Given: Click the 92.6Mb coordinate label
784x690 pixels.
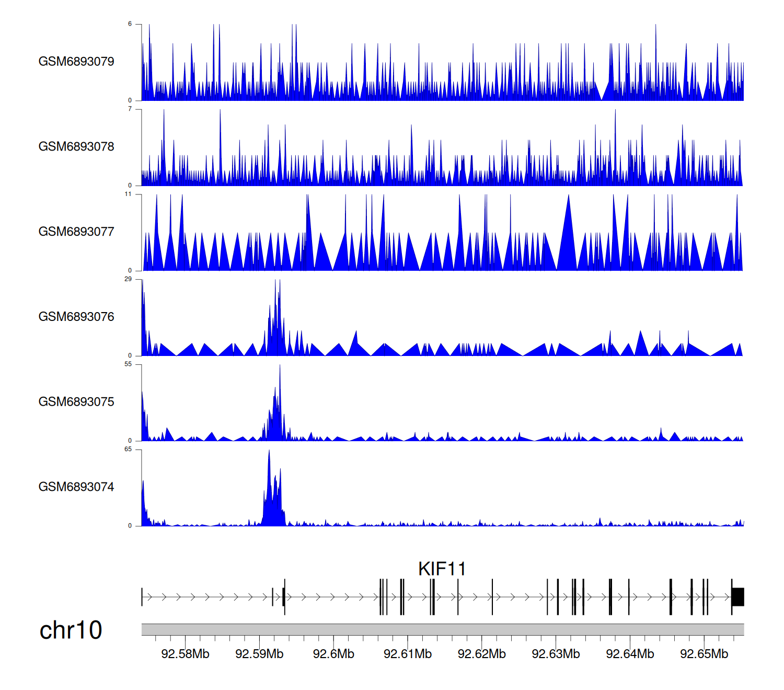Looking at the screenshot, I should point(333,654).
